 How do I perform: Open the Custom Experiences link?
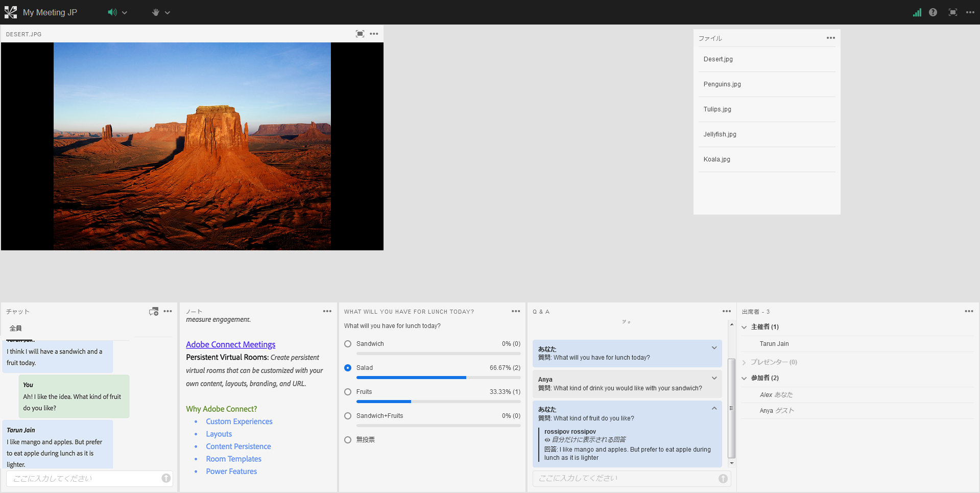coord(239,421)
